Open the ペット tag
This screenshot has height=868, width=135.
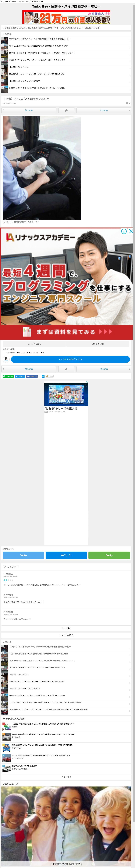[36, 353]
